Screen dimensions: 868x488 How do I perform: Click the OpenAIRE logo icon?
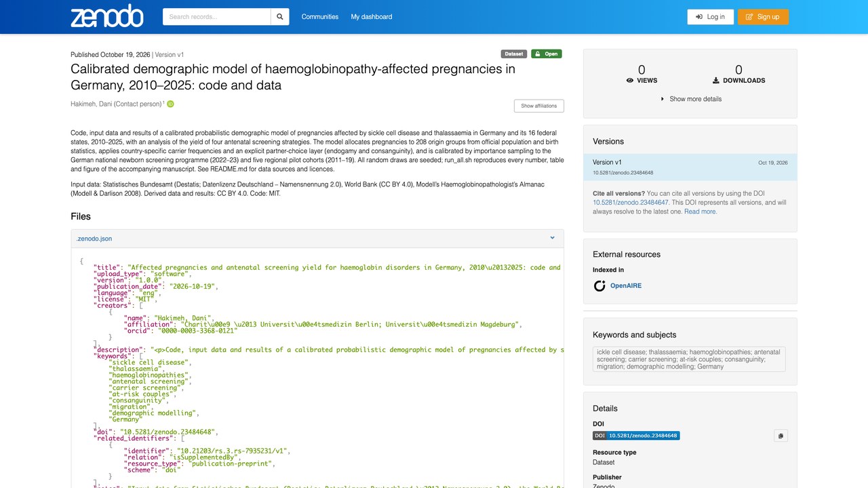[x=599, y=286]
